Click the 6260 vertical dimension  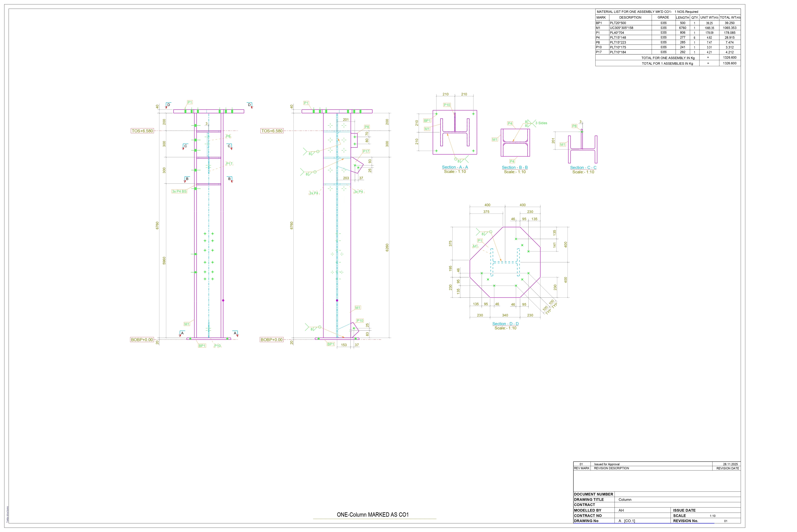pos(387,248)
